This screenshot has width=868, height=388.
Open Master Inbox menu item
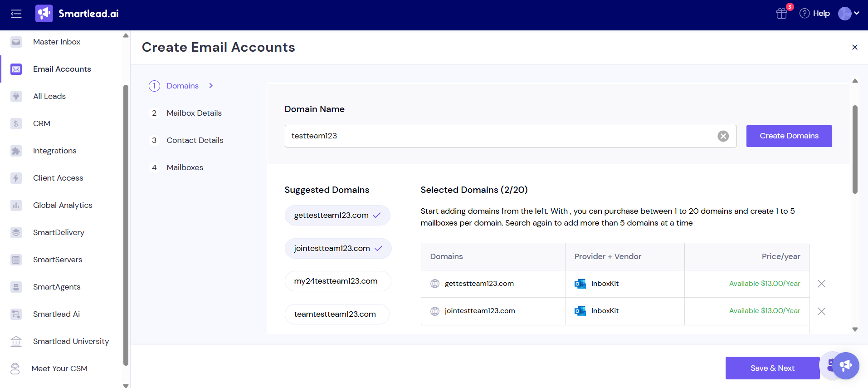pos(57,42)
